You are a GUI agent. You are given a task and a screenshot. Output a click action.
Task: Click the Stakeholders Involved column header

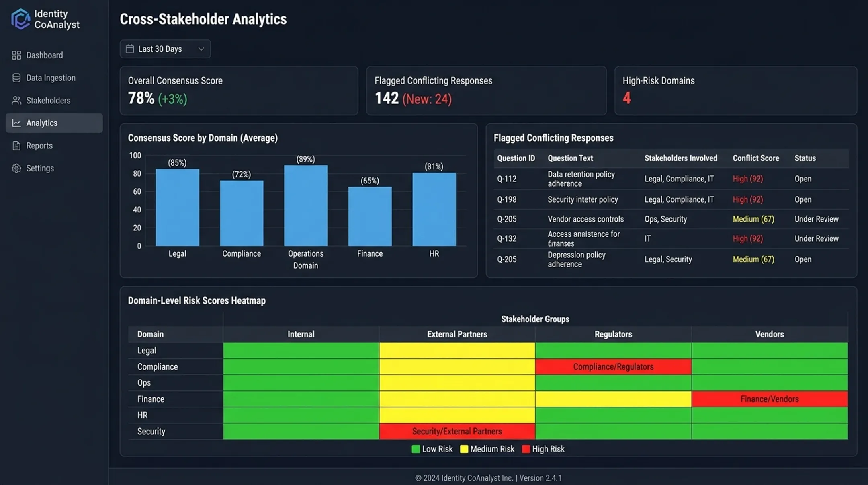point(681,158)
